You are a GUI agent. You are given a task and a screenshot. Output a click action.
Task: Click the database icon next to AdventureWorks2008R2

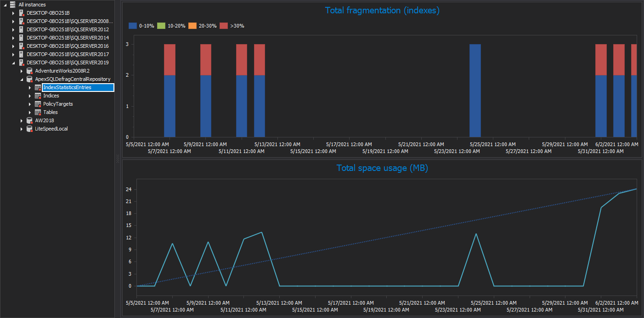click(x=29, y=71)
